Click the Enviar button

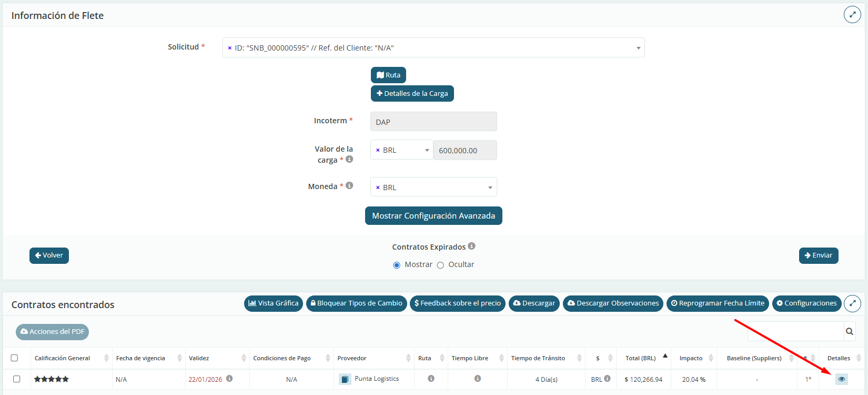pos(818,255)
